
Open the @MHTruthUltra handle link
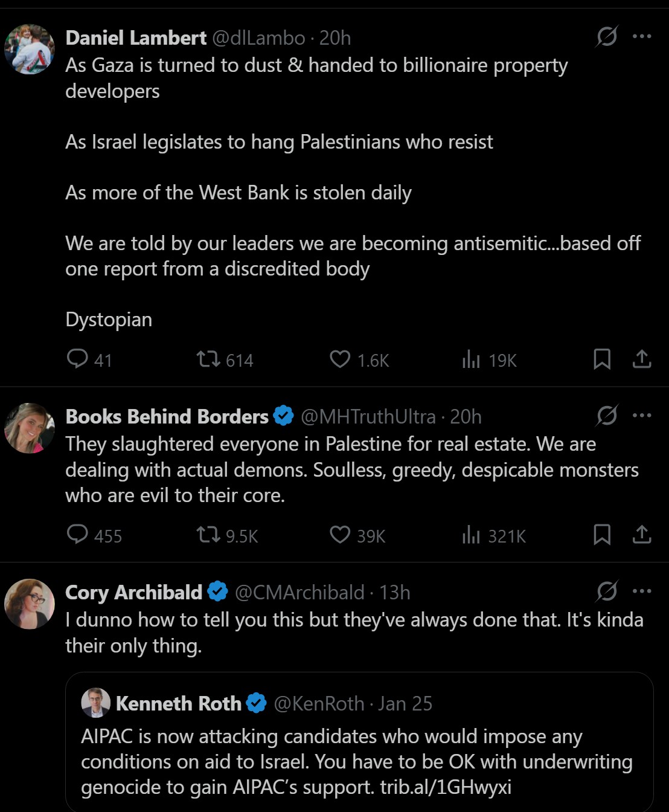pyautogui.click(x=368, y=417)
